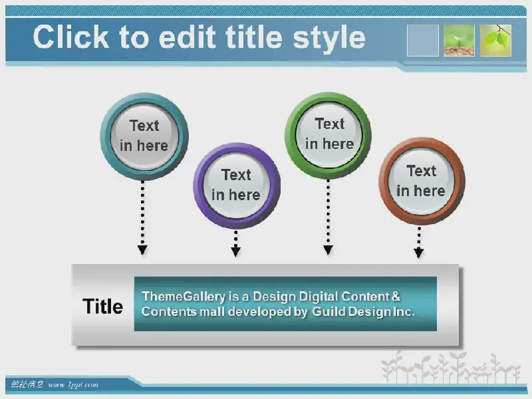The height and width of the screenshot is (399, 532).
Task: Select the purple circle labeled Text in here
Action: click(237, 186)
